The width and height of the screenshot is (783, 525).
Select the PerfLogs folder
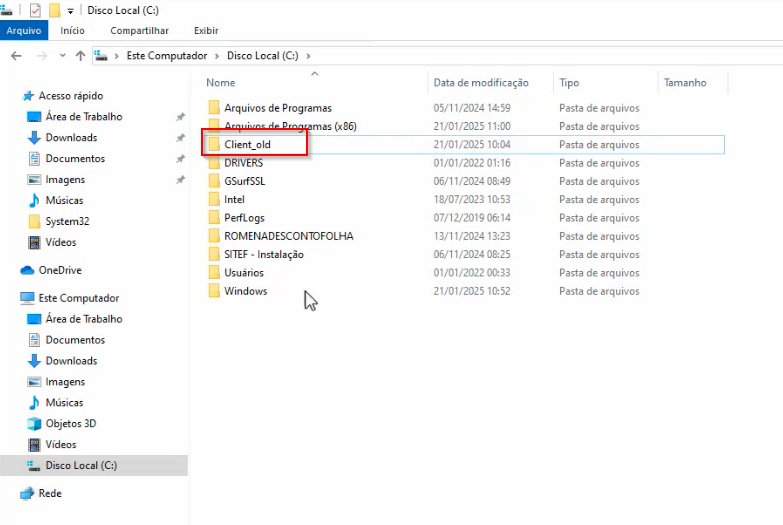[244, 218]
